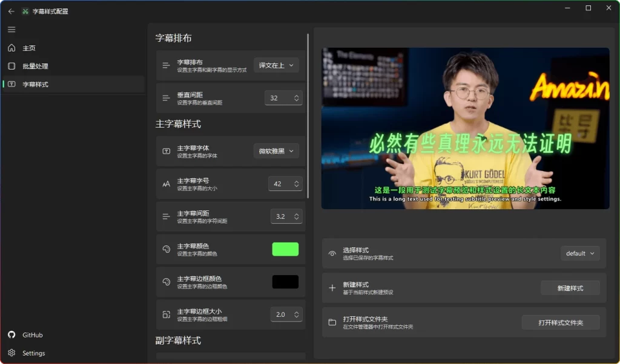The image size is (620, 364).
Task: Click the 新建样式 button
Action: pos(570,288)
